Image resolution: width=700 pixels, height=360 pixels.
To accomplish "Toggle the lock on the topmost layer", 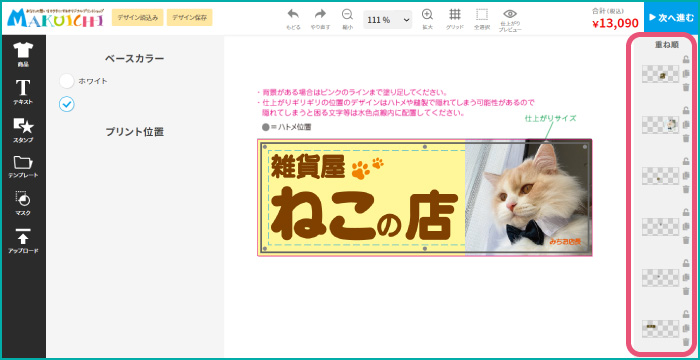I will point(686,60).
